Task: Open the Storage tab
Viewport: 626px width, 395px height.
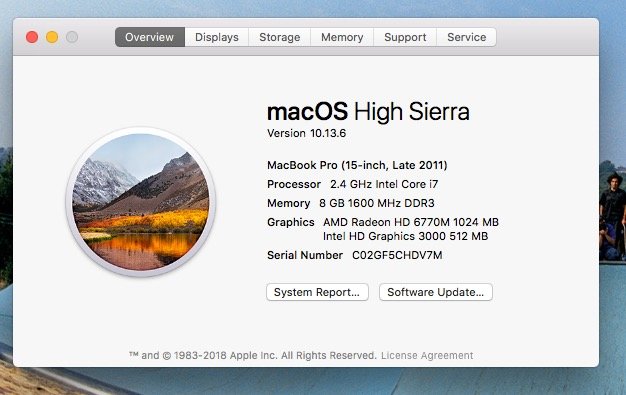Action: (279, 37)
